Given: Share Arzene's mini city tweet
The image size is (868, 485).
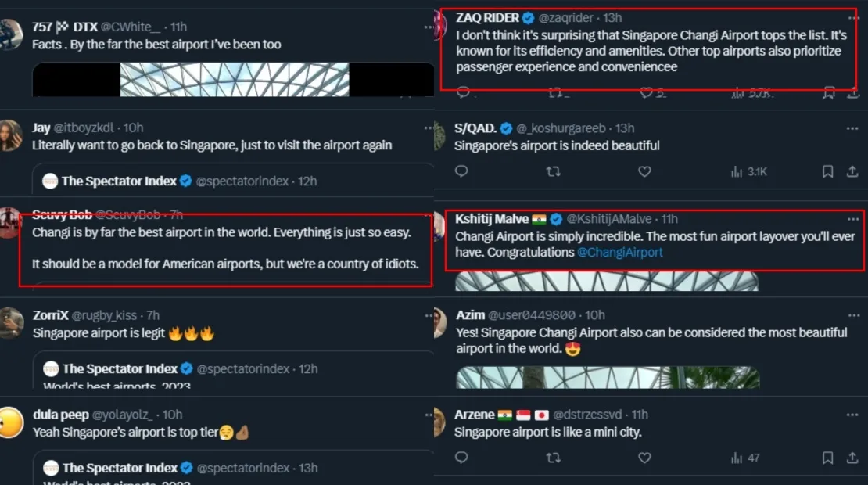Looking at the screenshot, I should pyautogui.click(x=852, y=458).
